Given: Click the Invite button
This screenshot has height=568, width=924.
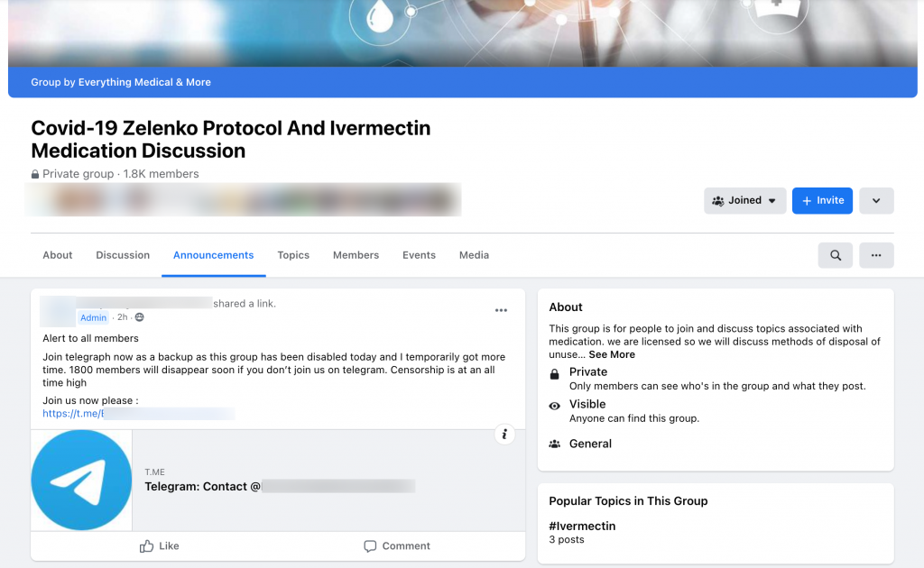Looking at the screenshot, I should click(x=822, y=200).
